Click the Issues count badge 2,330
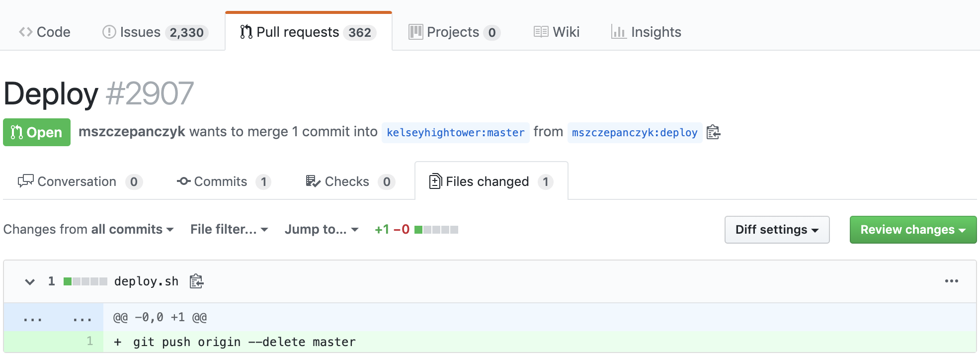Screen dimensions: 980x356 (186, 32)
